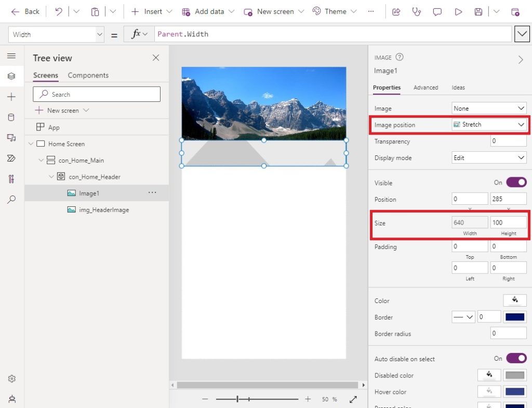Image resolution: width=532 pixels, height=408 pixels.
Task: Save the app using the disk icon
Action: [x=478, y=11]
